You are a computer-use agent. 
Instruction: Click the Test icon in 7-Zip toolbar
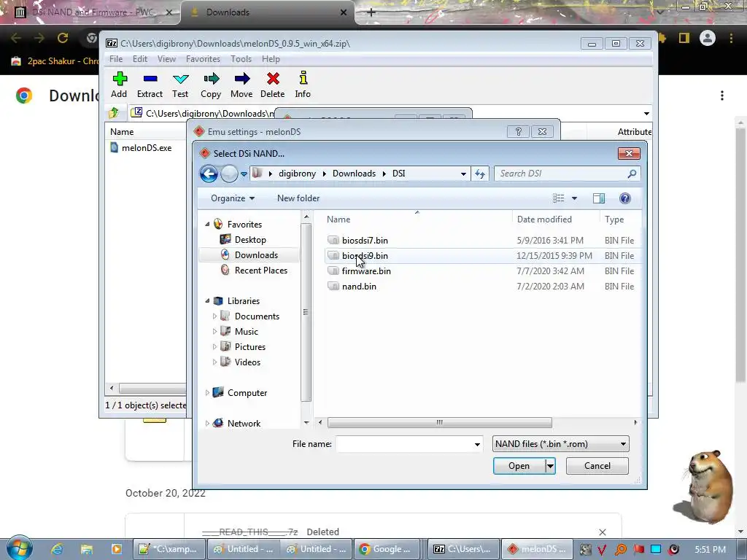point(181,79)
